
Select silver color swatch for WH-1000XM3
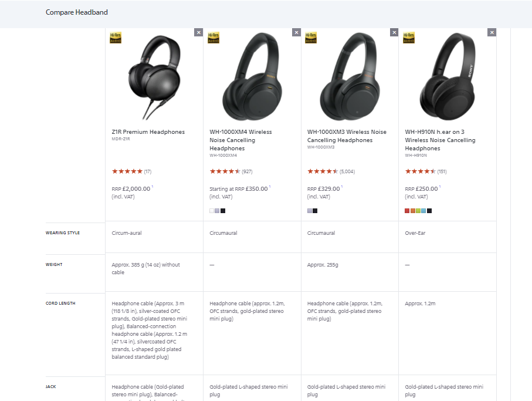pos(310,211)
